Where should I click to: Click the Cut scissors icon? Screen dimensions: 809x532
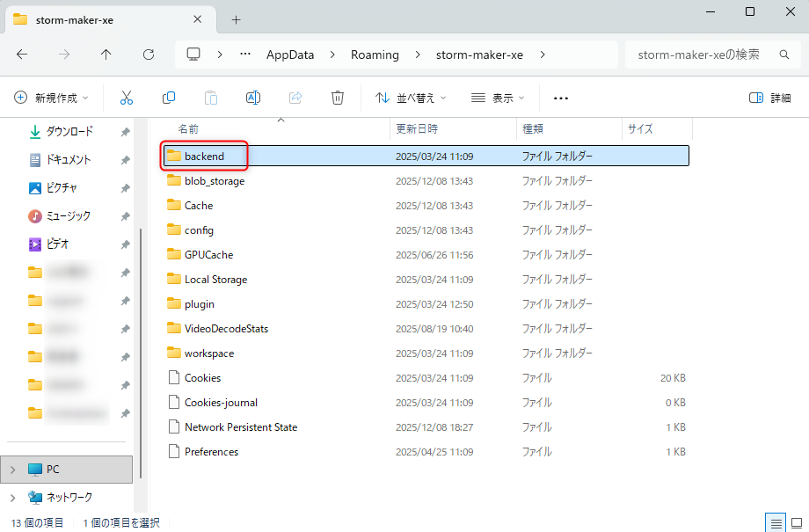[127, 98]
